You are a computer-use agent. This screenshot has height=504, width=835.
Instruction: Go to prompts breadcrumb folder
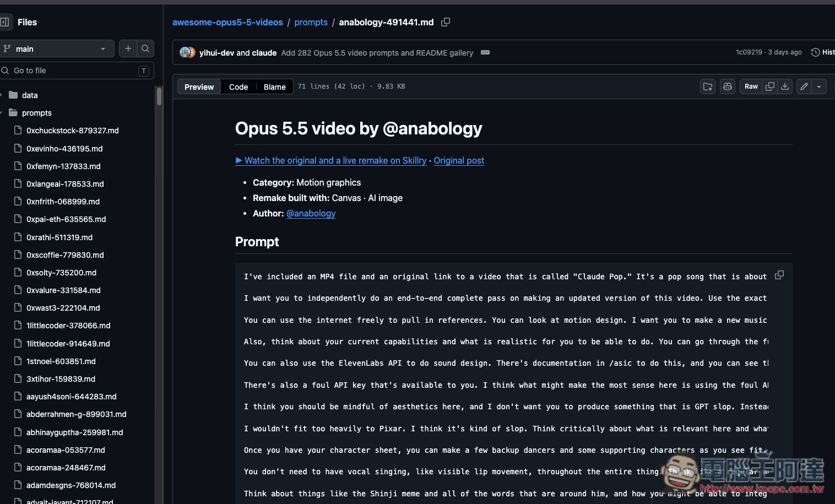pos(311,22)
